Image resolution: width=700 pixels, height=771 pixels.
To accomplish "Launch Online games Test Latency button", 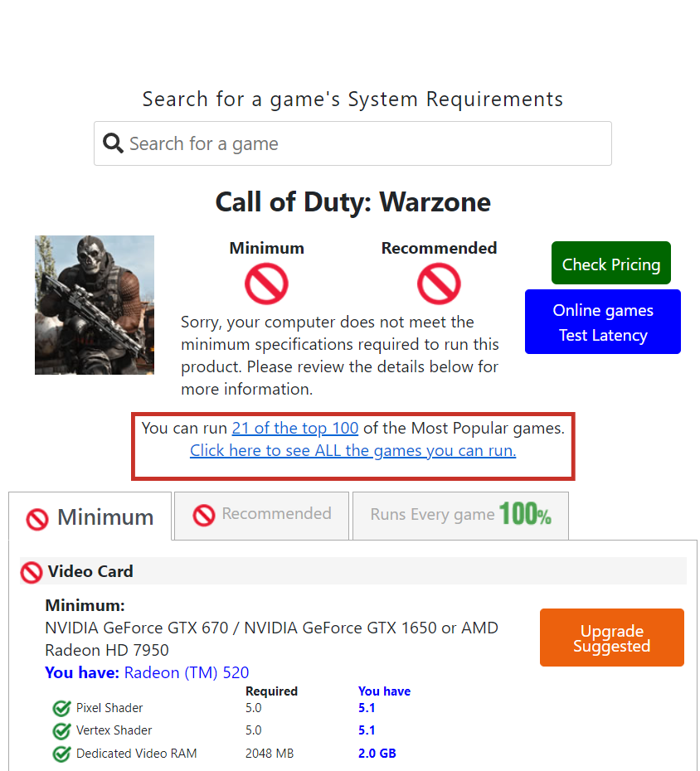I will coord(603,322).
